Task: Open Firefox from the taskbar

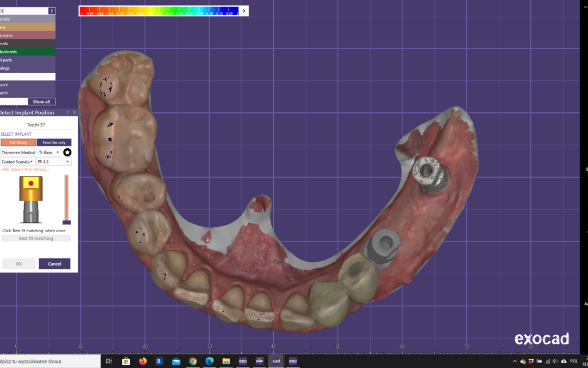Action: [143, 361]
